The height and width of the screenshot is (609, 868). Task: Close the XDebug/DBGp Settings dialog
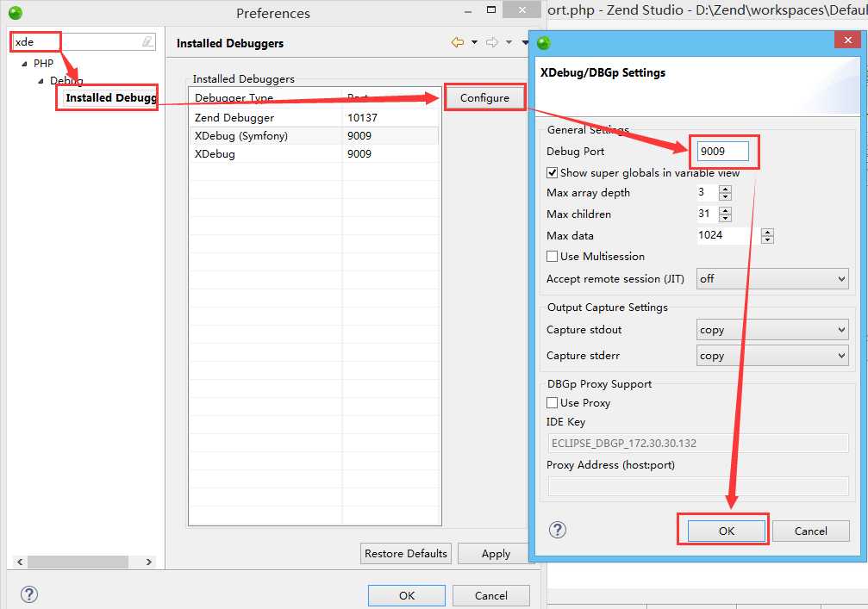tap(847, 40)
